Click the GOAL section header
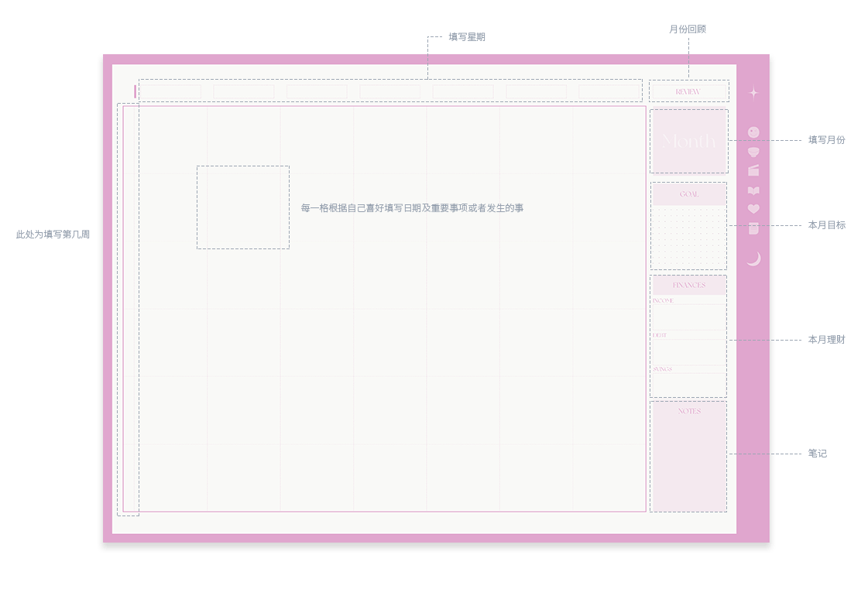The width and height of the screenshot is (868, 596). point(689,194)
